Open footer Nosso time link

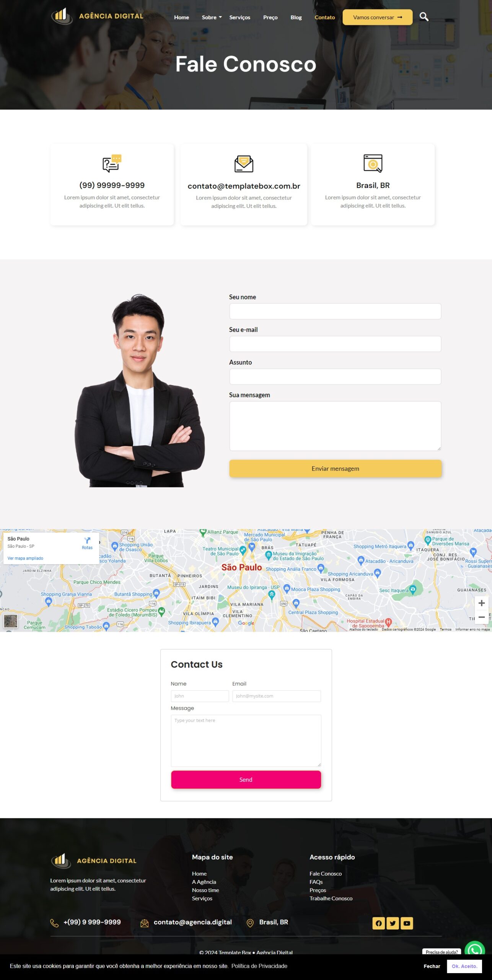pyautogui.click(x=205, y=890)
